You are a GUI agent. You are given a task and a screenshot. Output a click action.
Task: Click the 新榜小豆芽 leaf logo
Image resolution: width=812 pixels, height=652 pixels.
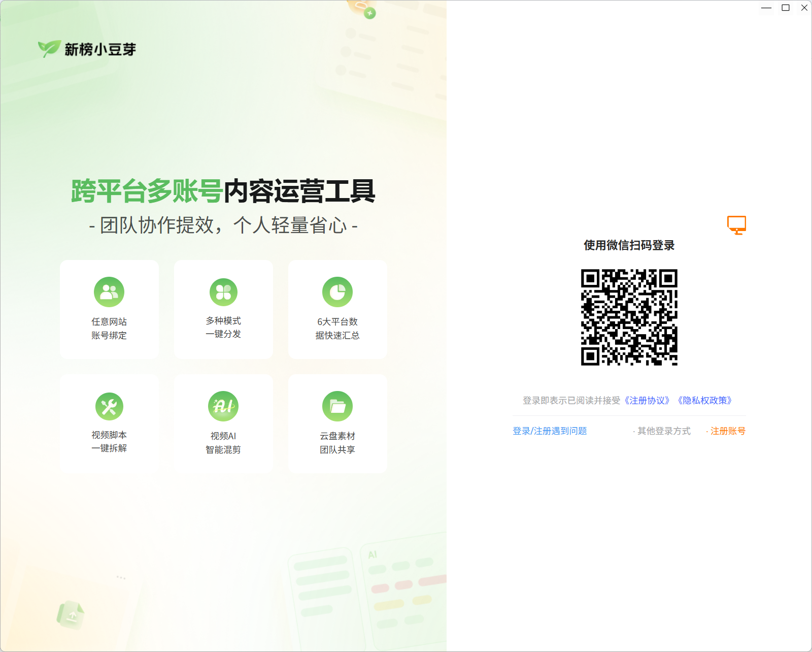48,48
